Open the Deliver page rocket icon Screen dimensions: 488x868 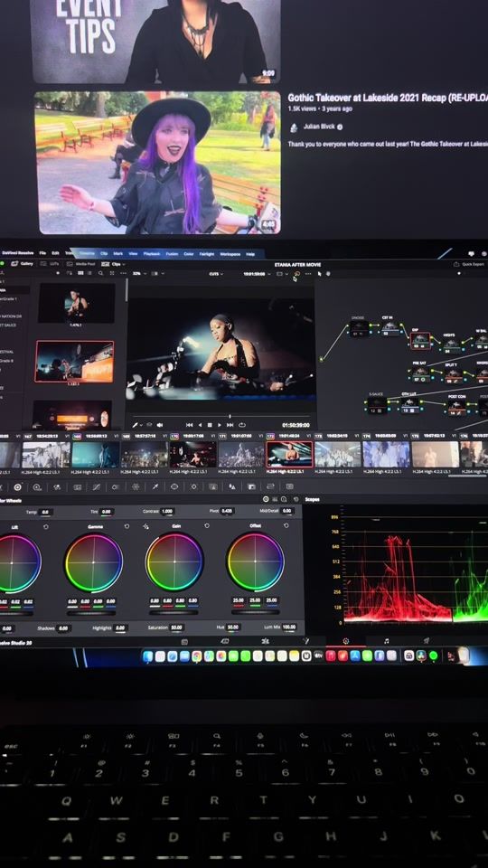[x=427, y=641]
